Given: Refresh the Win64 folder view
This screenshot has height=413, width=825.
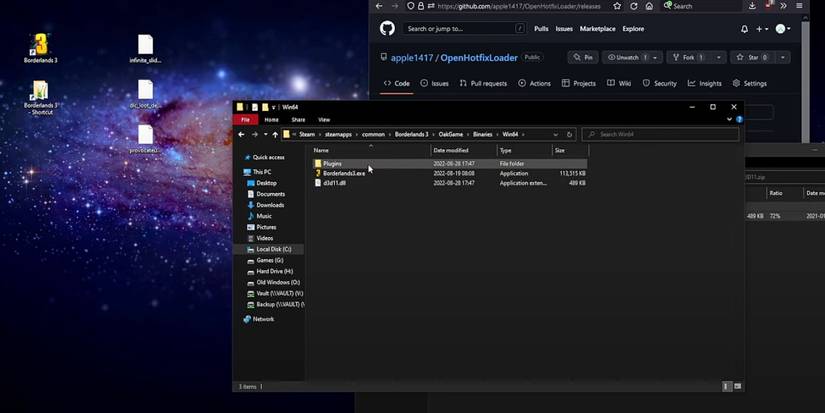Looking at the screenshot, I should (569, 134).
